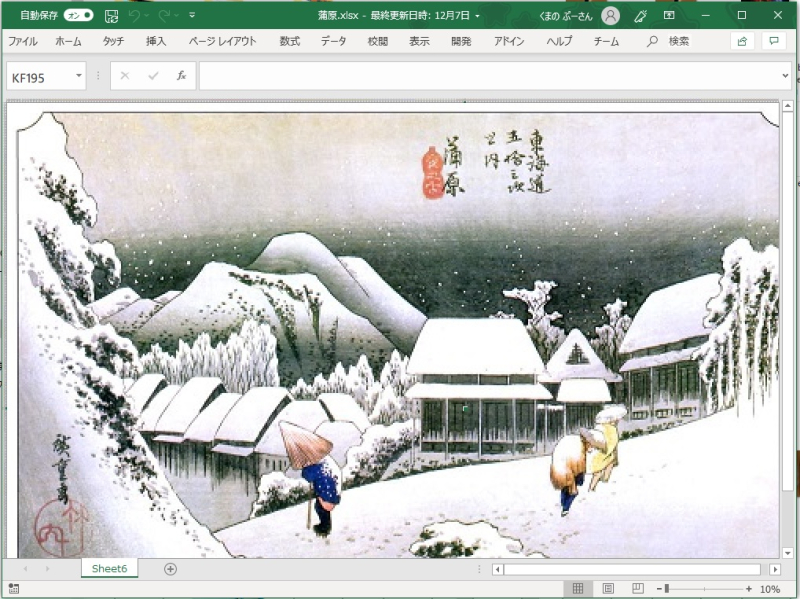Screen dimensions: 800x599
Task: Open the file name version dropdown arrow
Action: [478, 16]
